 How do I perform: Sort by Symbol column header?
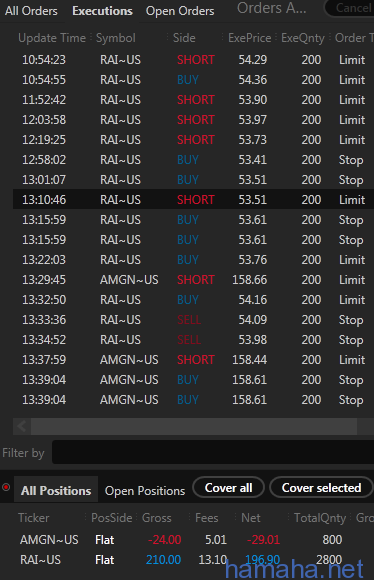point(116,38)
